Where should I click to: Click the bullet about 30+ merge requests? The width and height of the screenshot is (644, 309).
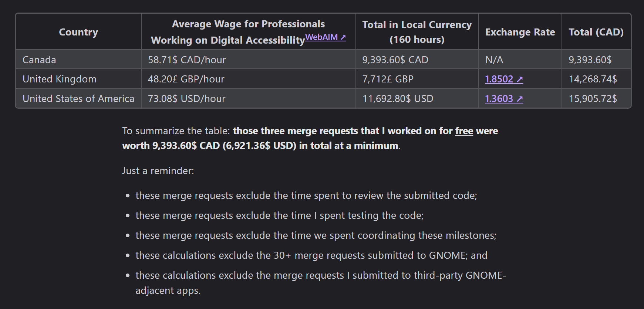311,255
